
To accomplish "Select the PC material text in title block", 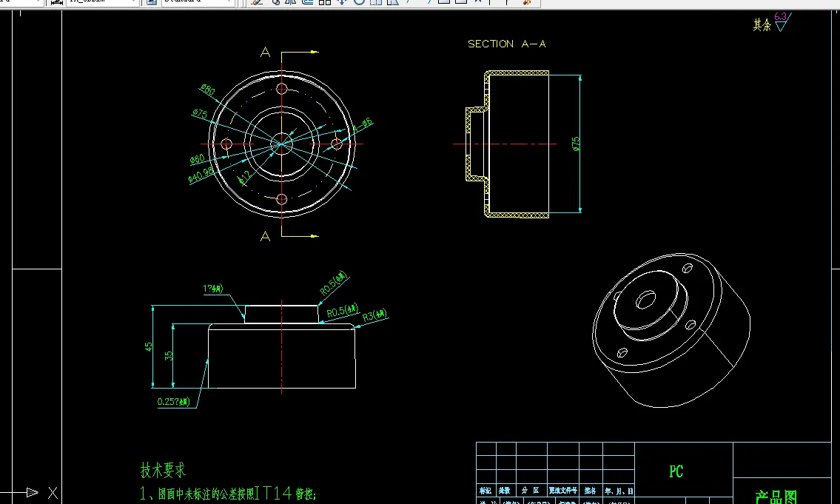I will 676,471.
